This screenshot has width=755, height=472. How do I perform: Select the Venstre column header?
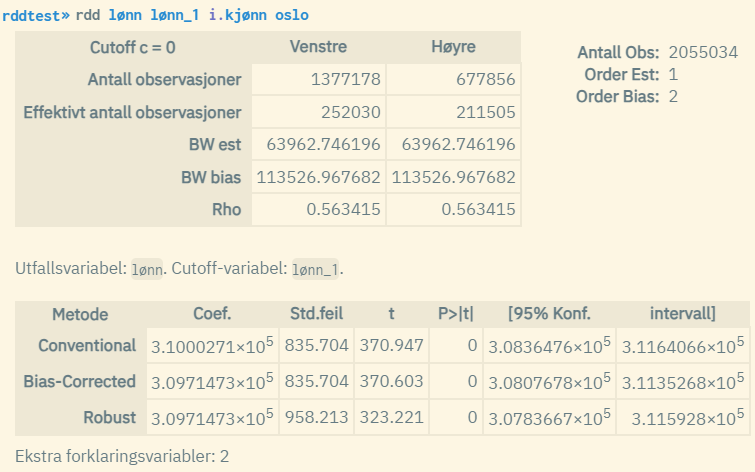(318, 47)
